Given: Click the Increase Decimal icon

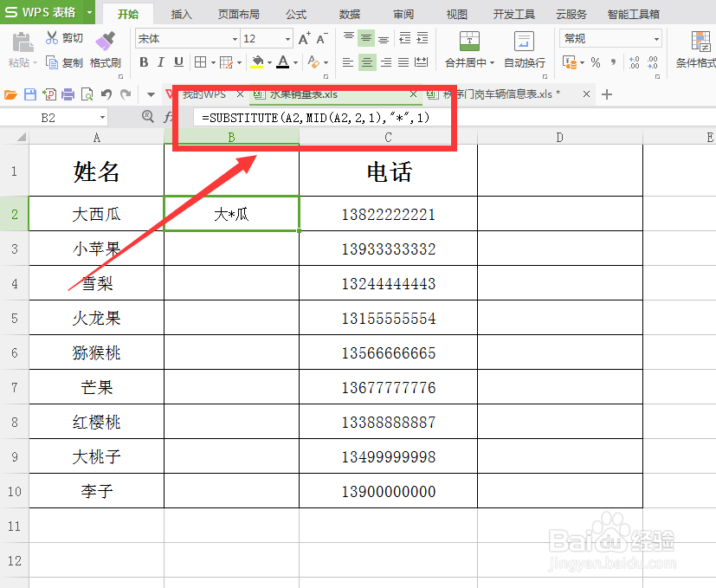Looking at the screenshot, I should tap(633, 61).
